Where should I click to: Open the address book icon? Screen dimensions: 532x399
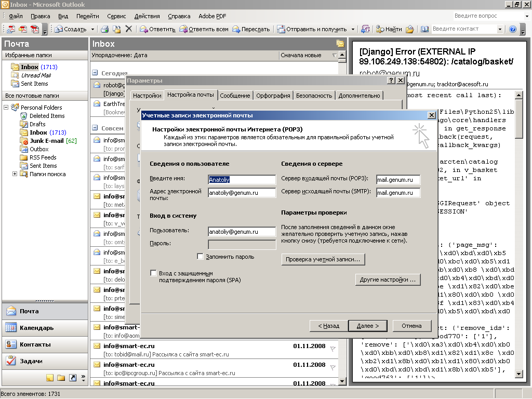pyautogui.click(x=424, y=29)
